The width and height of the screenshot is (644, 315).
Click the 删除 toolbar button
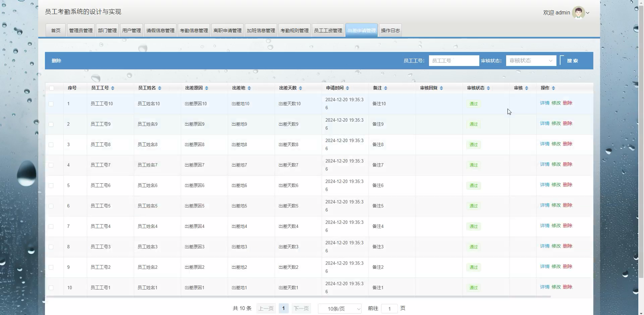click(56, 61)
